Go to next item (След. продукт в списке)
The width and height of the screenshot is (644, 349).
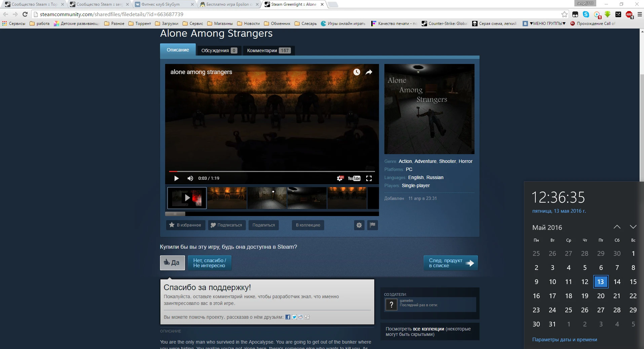click(451, 263)
